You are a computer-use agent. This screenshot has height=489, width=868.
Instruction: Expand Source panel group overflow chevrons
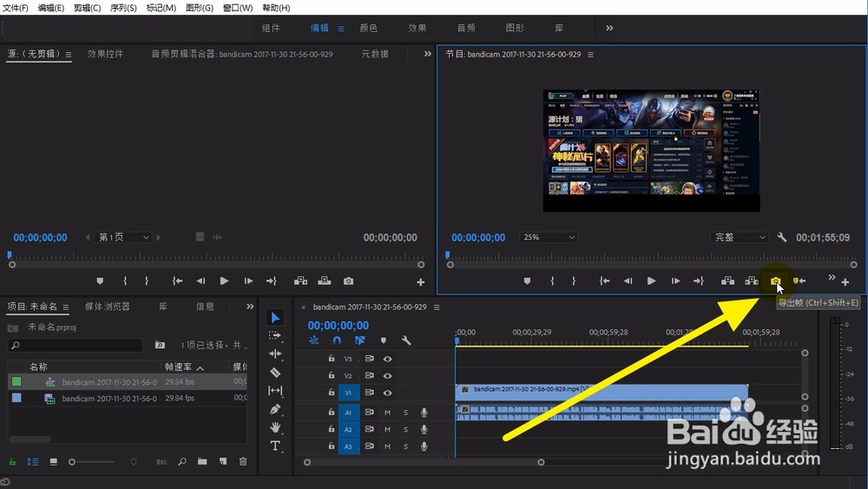tap(427, 54)
